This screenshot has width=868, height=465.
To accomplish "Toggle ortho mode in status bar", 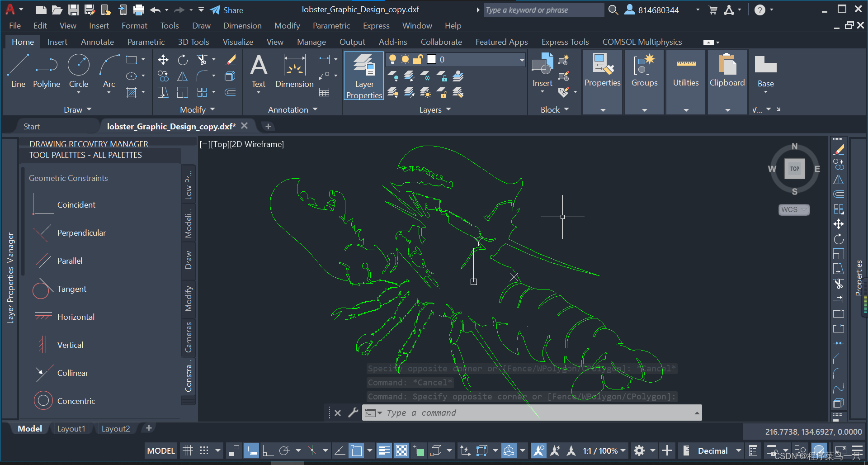I will pyautogui.click(x=268, y=451).
